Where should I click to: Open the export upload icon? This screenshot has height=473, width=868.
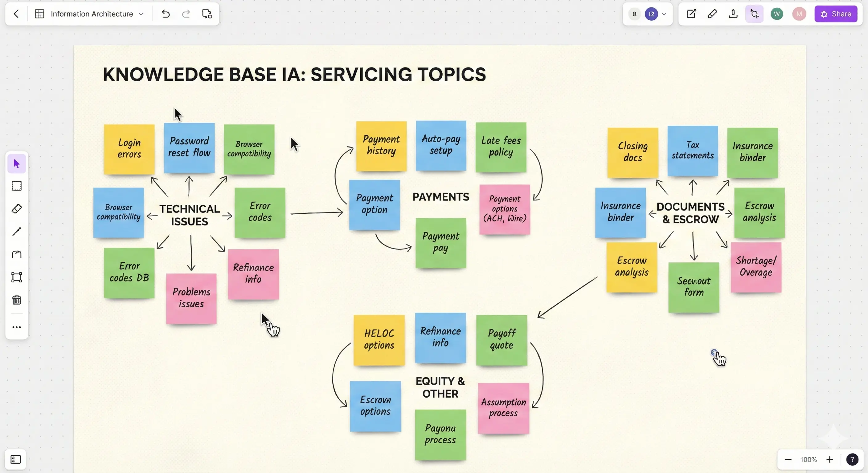coord(733,14)
